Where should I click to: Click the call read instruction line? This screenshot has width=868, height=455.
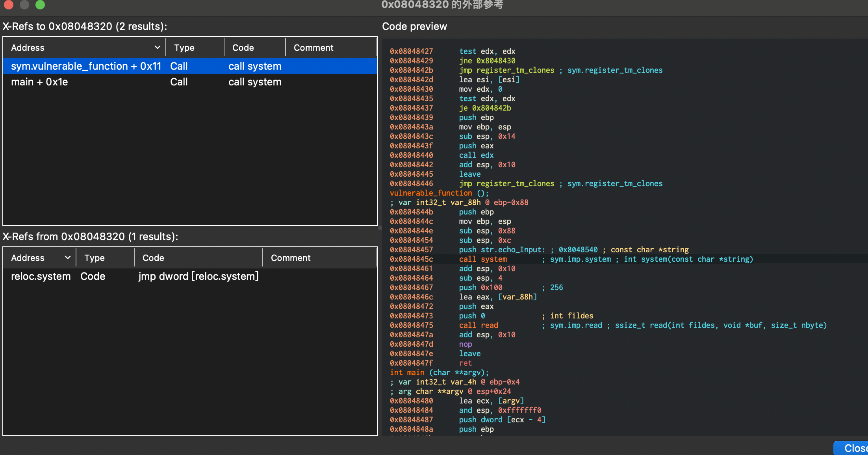click(x=478, y=325)
